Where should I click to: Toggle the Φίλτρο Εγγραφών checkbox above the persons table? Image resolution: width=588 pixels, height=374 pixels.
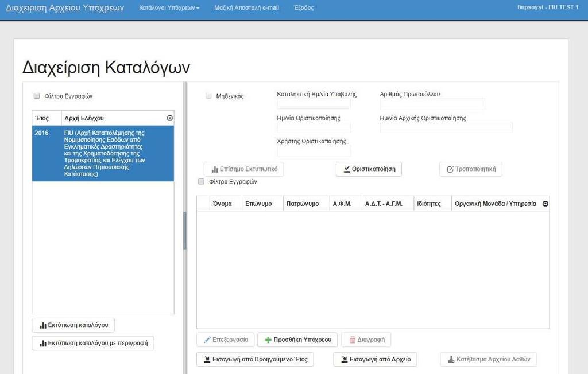(201, 182)
